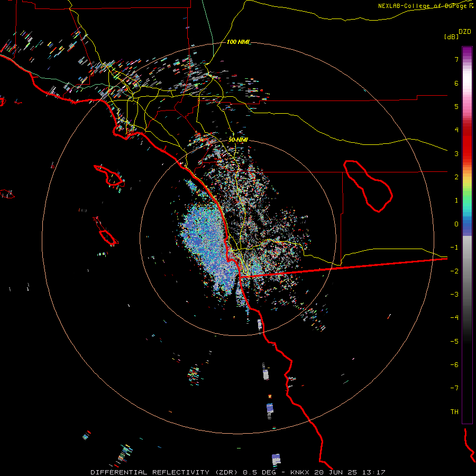Screen dimensions: 476x476
Task: Select the 0 dB scale label
Action: (456, 224)
